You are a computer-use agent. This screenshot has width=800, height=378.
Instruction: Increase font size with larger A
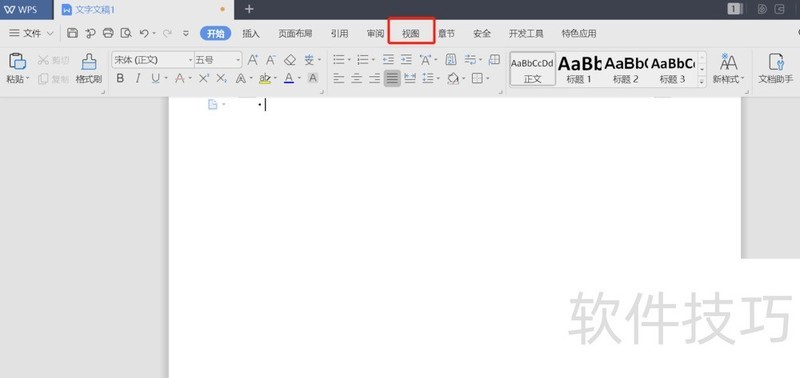[253, 60]
